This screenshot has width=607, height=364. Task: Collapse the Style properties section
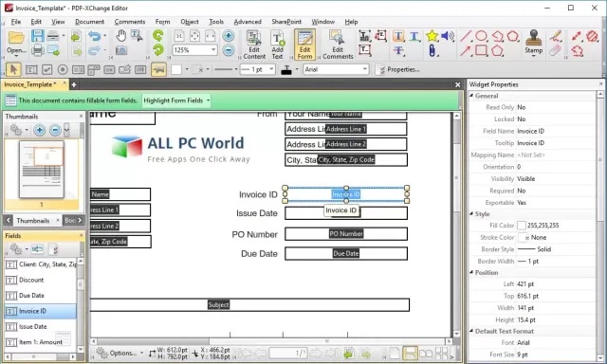471,213
